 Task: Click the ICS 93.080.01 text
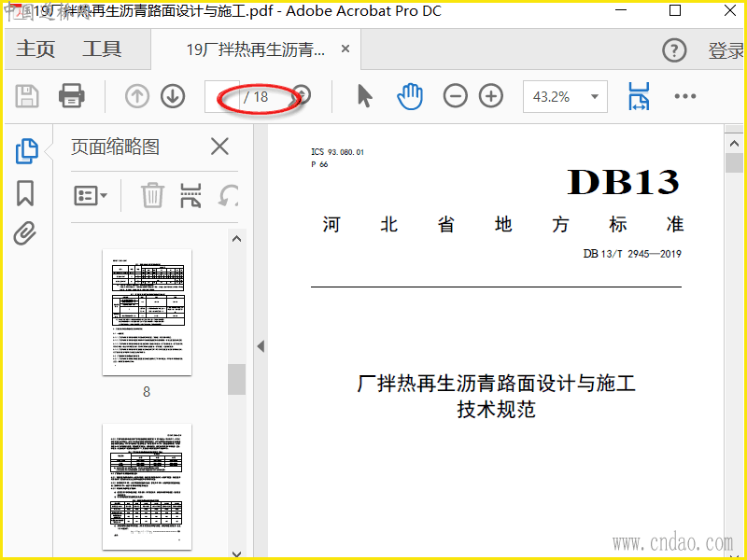(337, 152)
